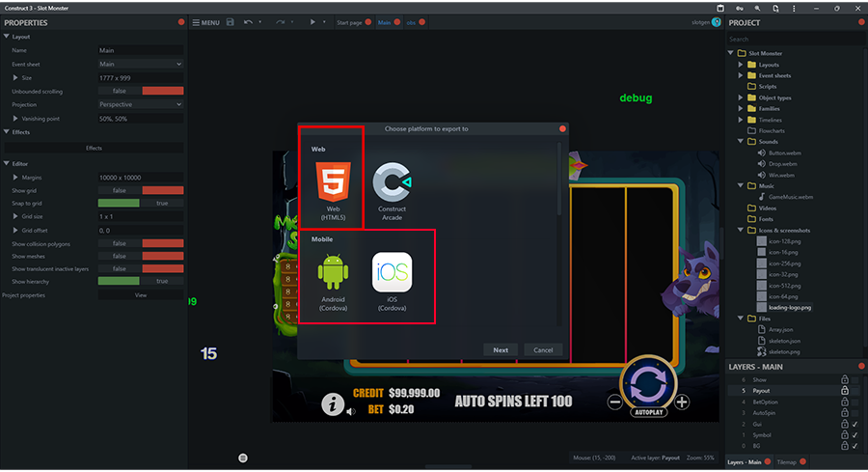Choose iOS (Cordova) export platform
This screenshot has width=868, height=472.
pos(392,282)
